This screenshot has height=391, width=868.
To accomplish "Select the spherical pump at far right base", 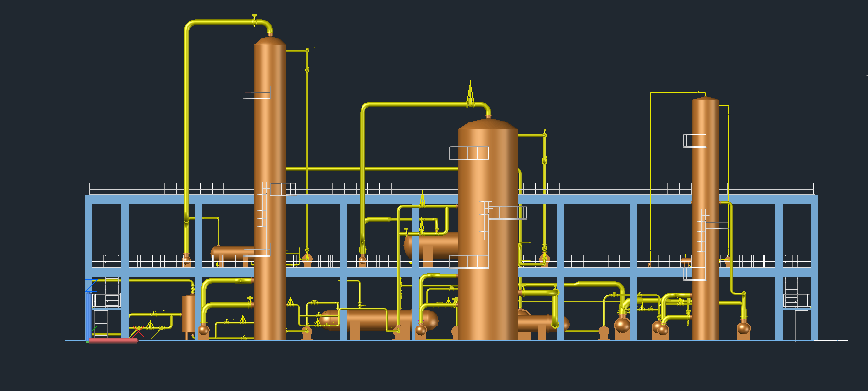I will coord(744,327).
